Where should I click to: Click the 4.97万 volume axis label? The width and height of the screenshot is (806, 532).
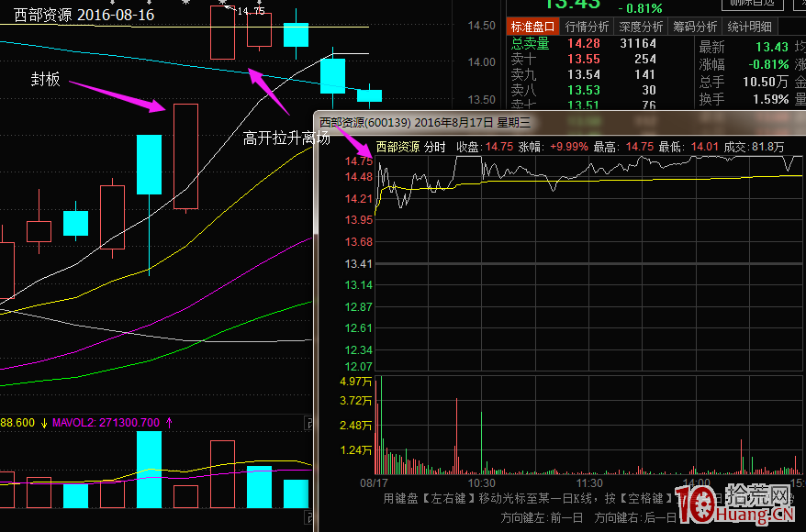[x=355, y=382]
